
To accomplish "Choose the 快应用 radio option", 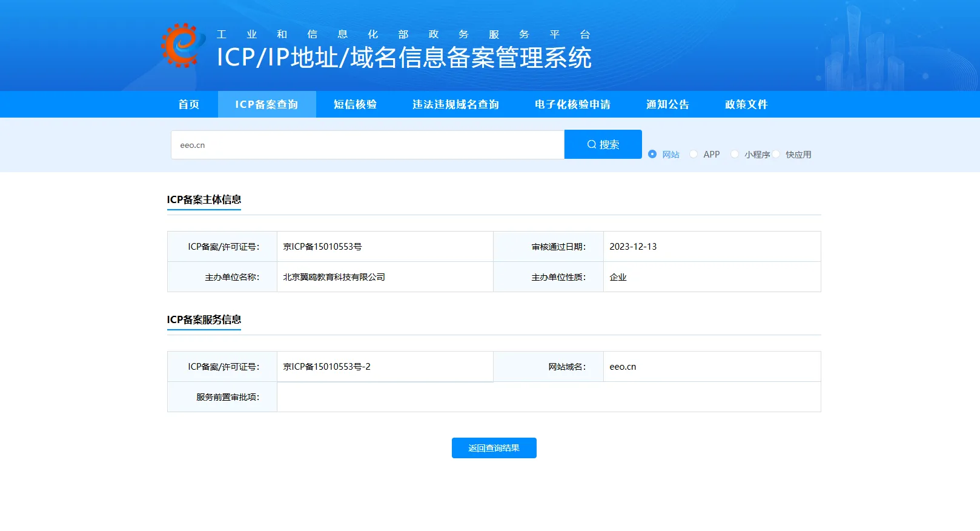I will (776, 154).
